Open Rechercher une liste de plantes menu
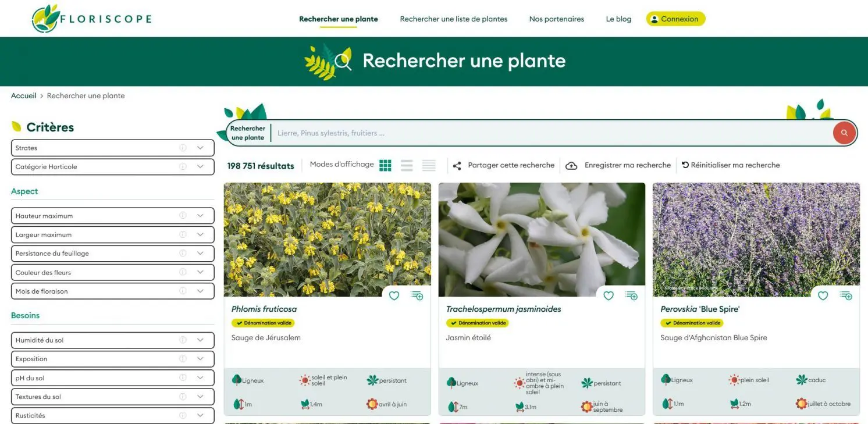The height and width of the screenshot is (424, 868). [453, 19]
